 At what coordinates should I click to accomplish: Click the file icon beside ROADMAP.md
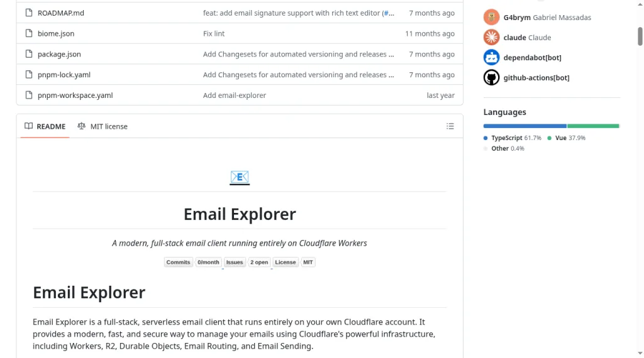coord(29,13)
